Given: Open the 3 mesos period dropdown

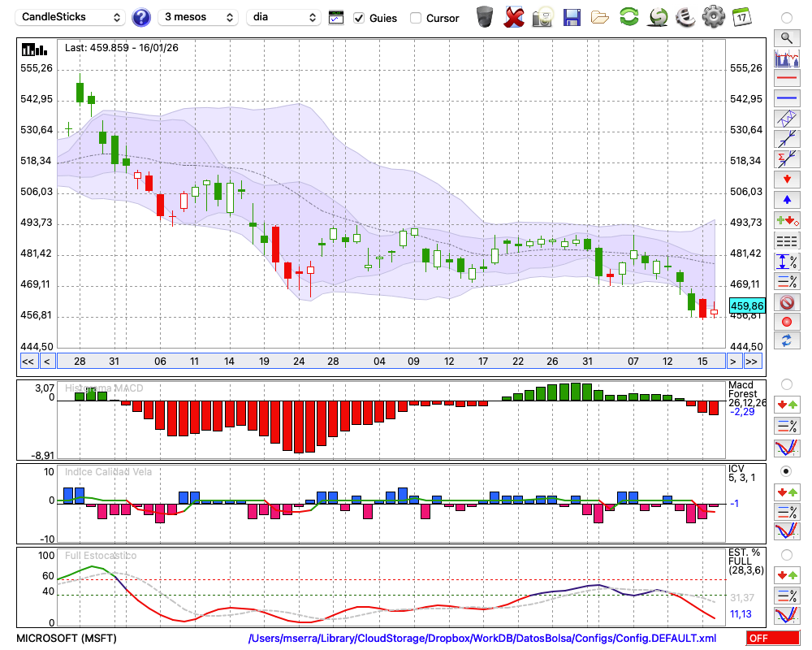Looking at the screenshot, I should (x=199, y=17).
